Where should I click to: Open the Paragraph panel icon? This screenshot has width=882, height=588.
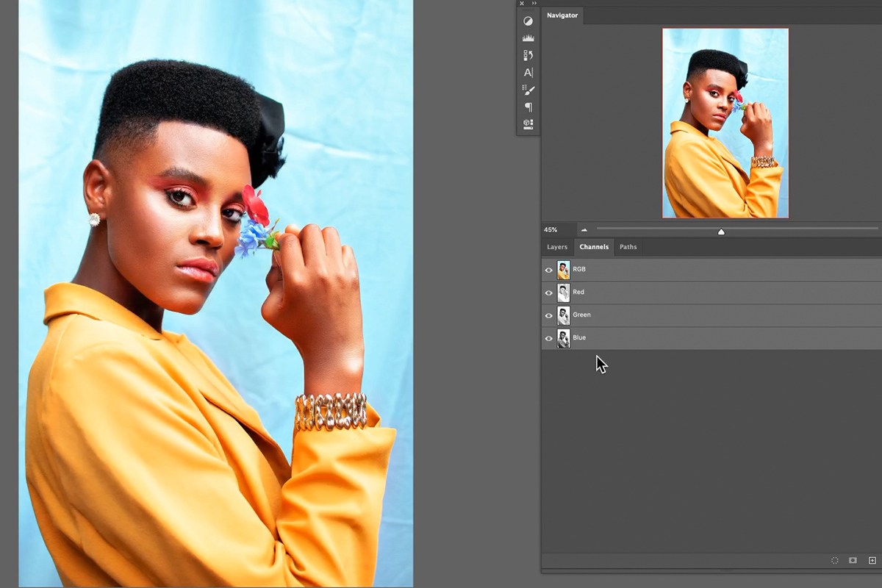[528, 107]
